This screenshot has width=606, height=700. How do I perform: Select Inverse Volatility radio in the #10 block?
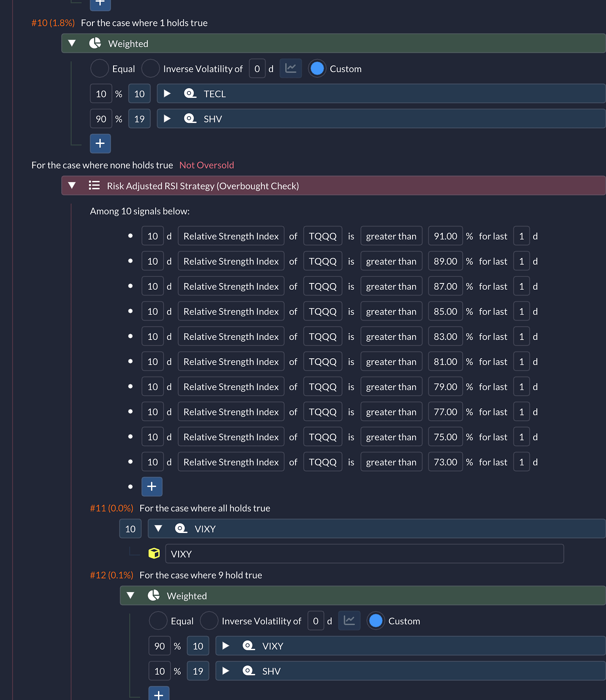(x=151, y=69)
